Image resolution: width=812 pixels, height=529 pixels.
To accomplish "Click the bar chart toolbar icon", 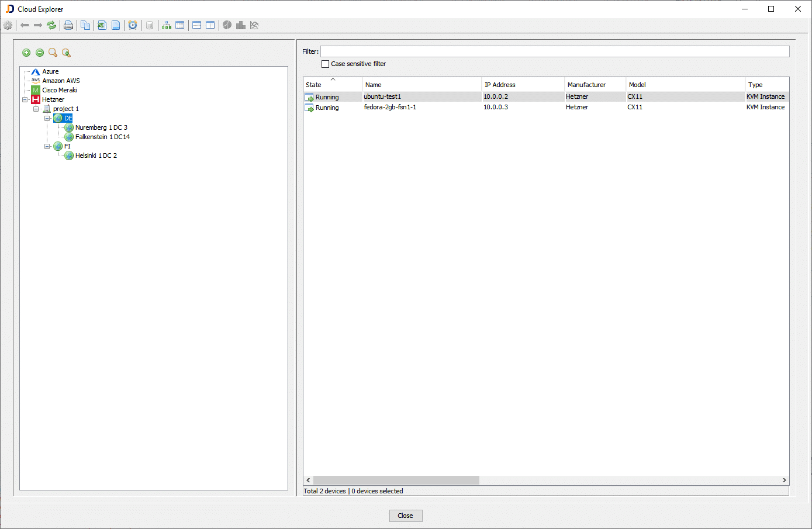I will pyautogui.click(x=240, y=25).
